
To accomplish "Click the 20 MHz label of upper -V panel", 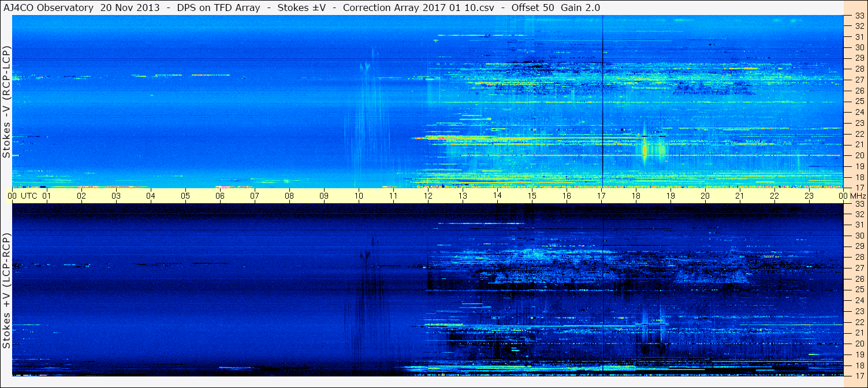I will (859, 155).
